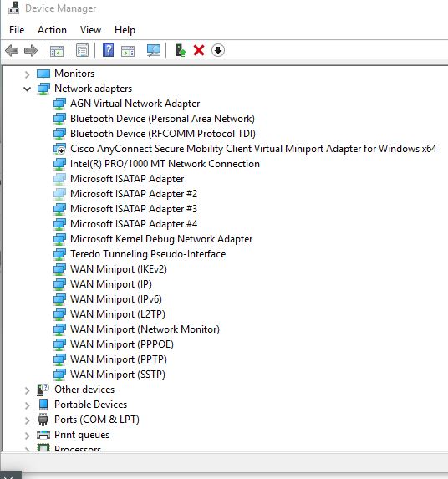Select the Other devices label
The width and height of the screenshot is (448, 479).
click(84, 390)
